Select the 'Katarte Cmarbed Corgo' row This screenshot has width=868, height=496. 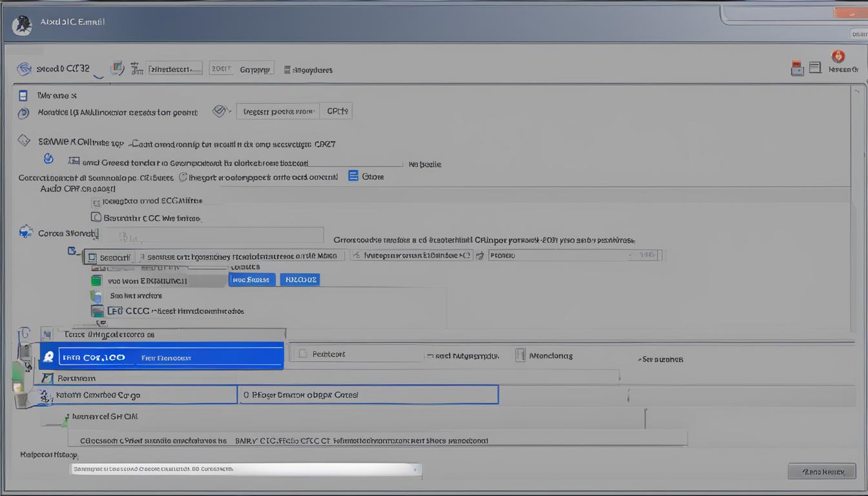tap(136, 395)
